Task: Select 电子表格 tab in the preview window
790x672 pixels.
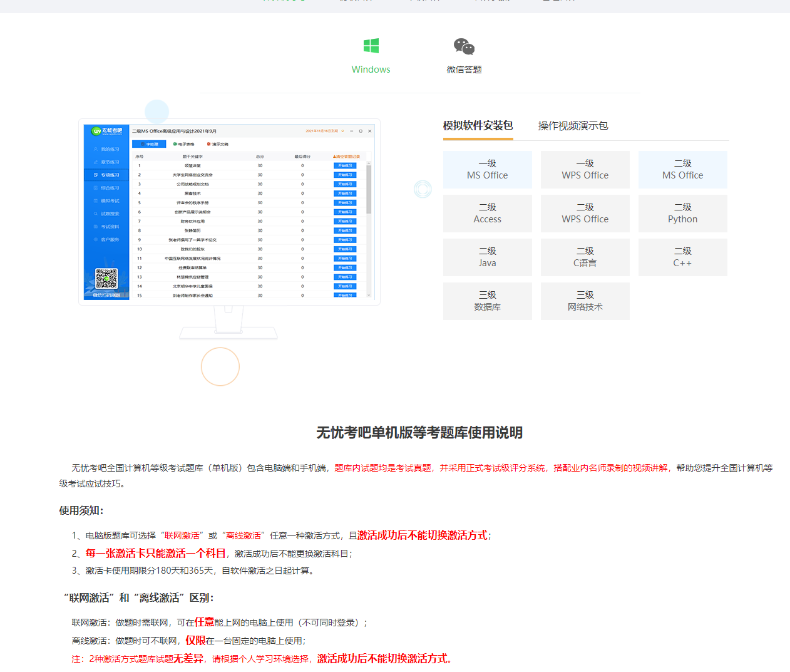Action: [184, 144]
